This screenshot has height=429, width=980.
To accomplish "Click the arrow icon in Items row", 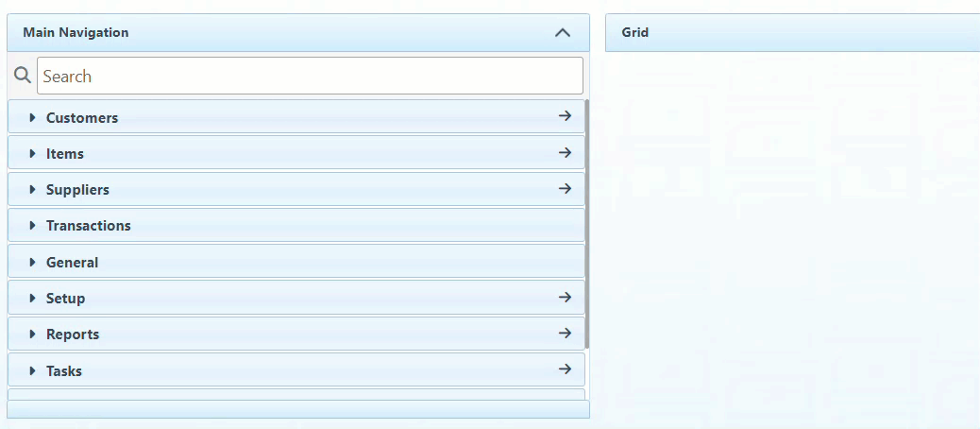I will [x=565, y=152].
